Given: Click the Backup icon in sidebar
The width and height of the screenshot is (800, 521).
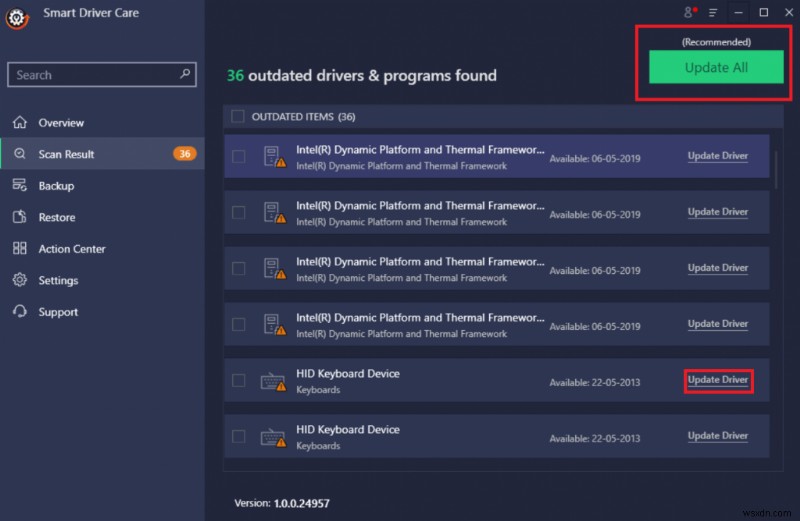Looking at the screenshot, I should click(20, 185).
